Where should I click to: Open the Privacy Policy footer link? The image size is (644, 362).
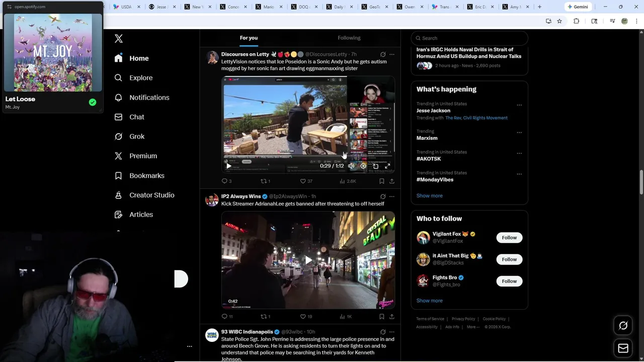click(x=463, y=319)
